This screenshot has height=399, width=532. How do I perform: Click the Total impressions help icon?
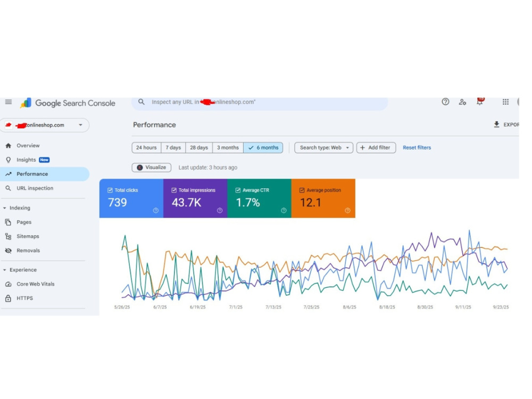click(220, 211)
